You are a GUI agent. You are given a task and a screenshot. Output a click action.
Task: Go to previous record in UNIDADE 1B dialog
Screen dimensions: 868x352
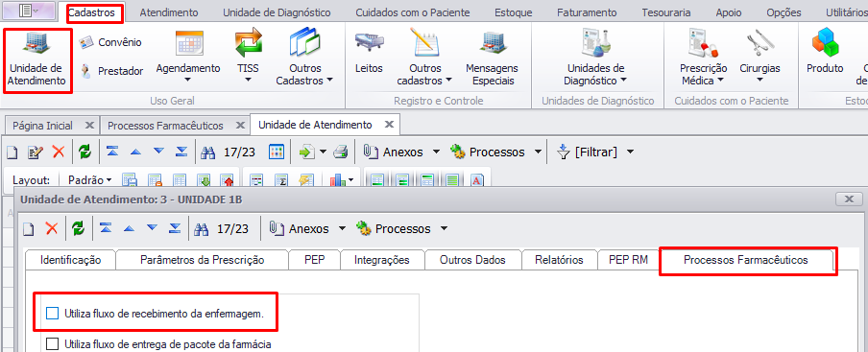[x=129, y=228]
